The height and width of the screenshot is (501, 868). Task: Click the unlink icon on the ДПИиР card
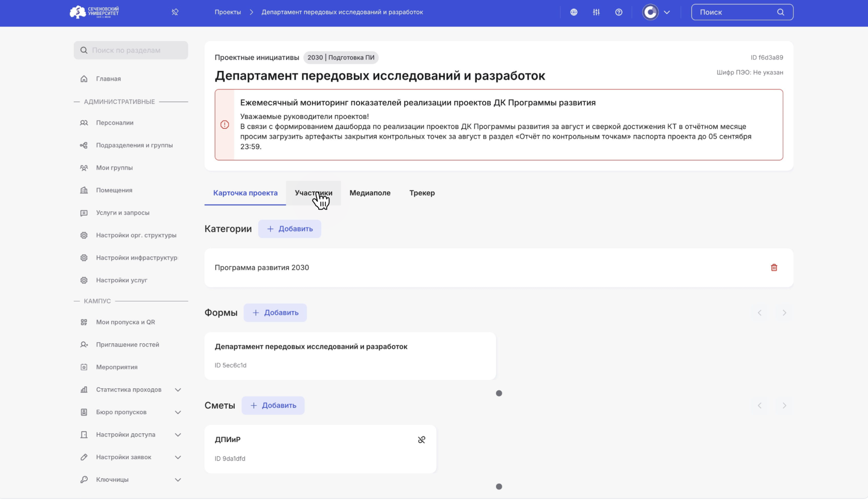421,439
